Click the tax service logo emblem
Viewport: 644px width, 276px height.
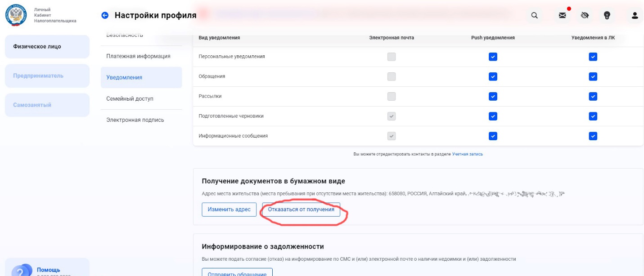coord(16,15)
